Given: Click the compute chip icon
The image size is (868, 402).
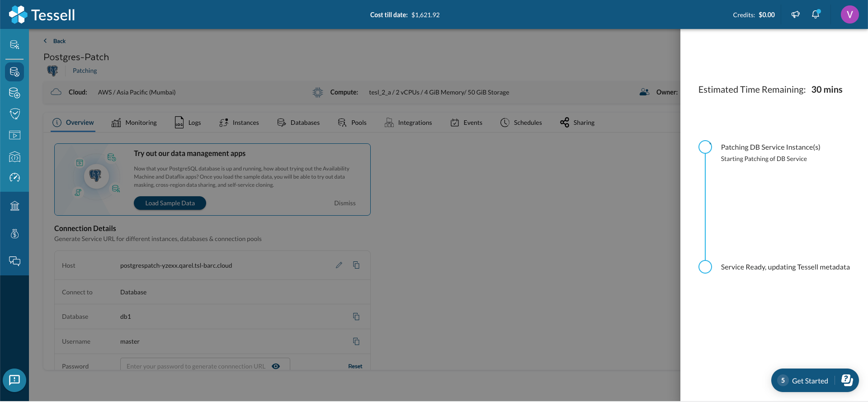Looking at the screenshot, I should (318, 92).
